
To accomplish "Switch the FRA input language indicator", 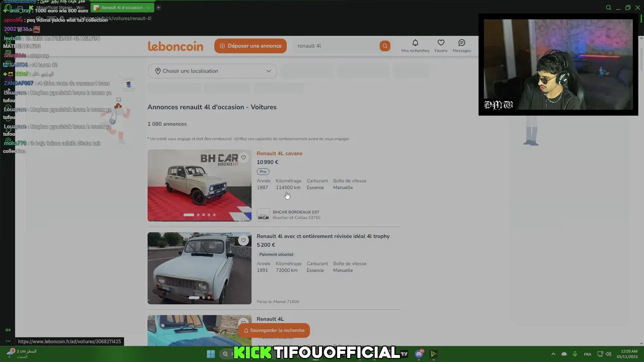I will [588, 354].
